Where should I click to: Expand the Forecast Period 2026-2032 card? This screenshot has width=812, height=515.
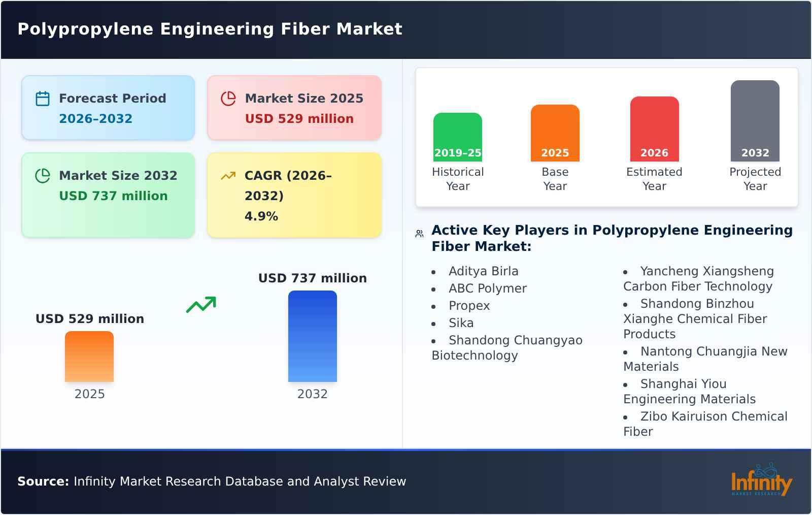coord(108,107)
